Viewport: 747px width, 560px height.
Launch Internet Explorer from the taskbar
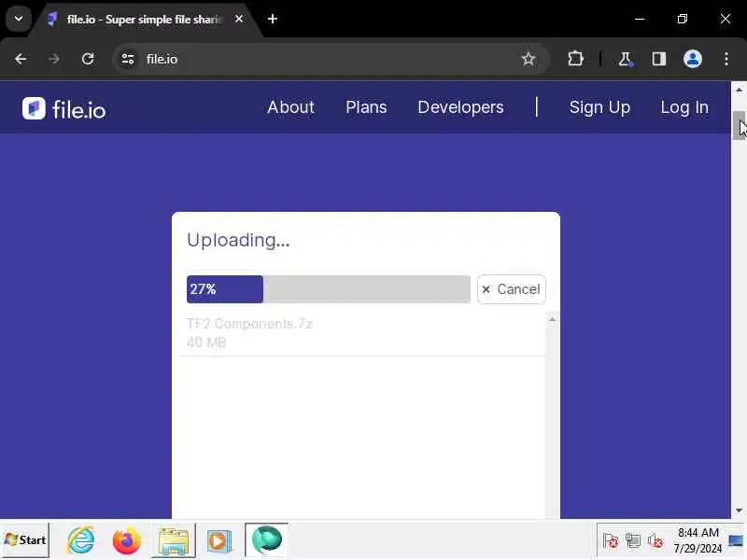pos(81,540)
